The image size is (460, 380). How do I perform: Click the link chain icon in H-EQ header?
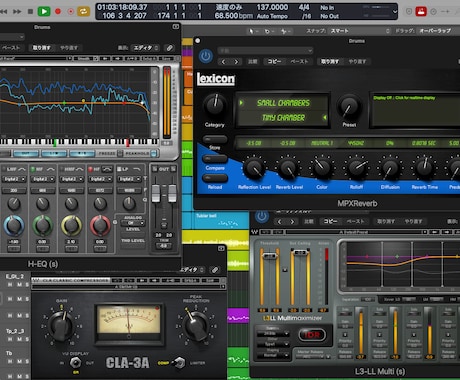170,48
